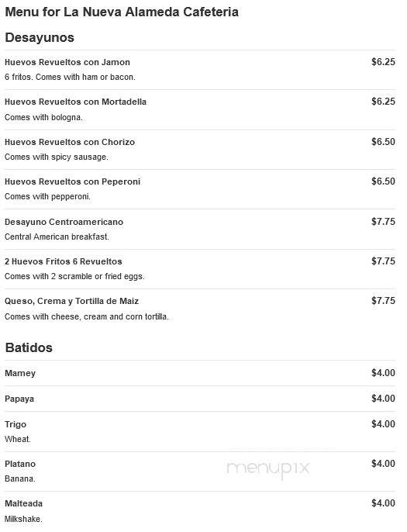
Task: Click the Desayunos section heading
Action: click(x=40, y=37)
